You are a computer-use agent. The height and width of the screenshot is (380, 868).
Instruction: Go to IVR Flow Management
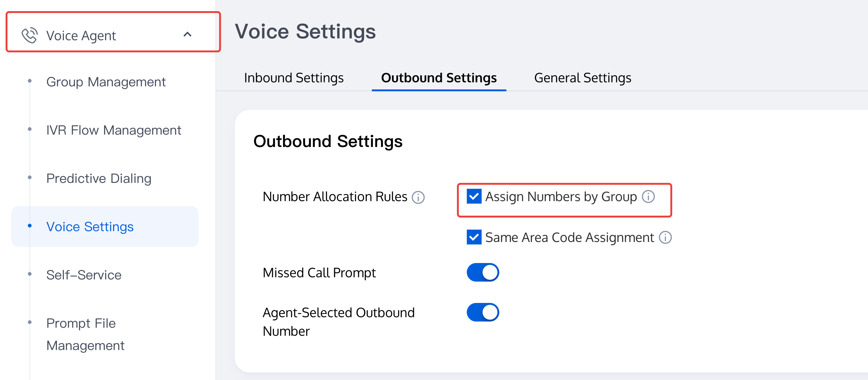[x=114, y=130]
